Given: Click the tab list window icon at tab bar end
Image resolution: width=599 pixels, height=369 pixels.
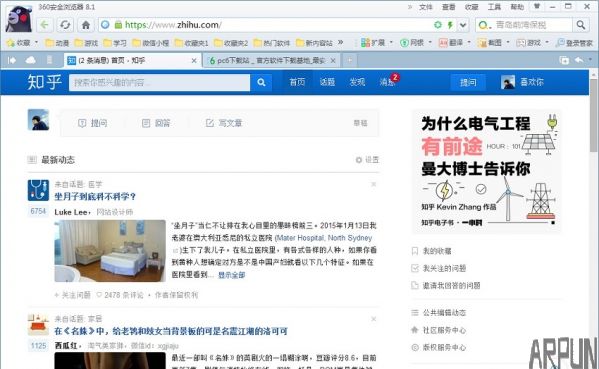Looking at the screenshot, I should click(x=564, y=60).
